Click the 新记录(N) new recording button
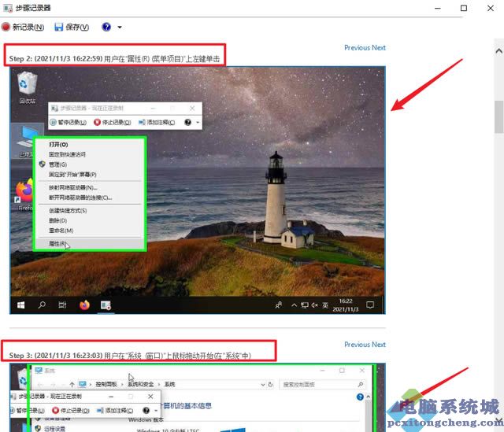Screen dimensions: 504x432 point(23,27)
